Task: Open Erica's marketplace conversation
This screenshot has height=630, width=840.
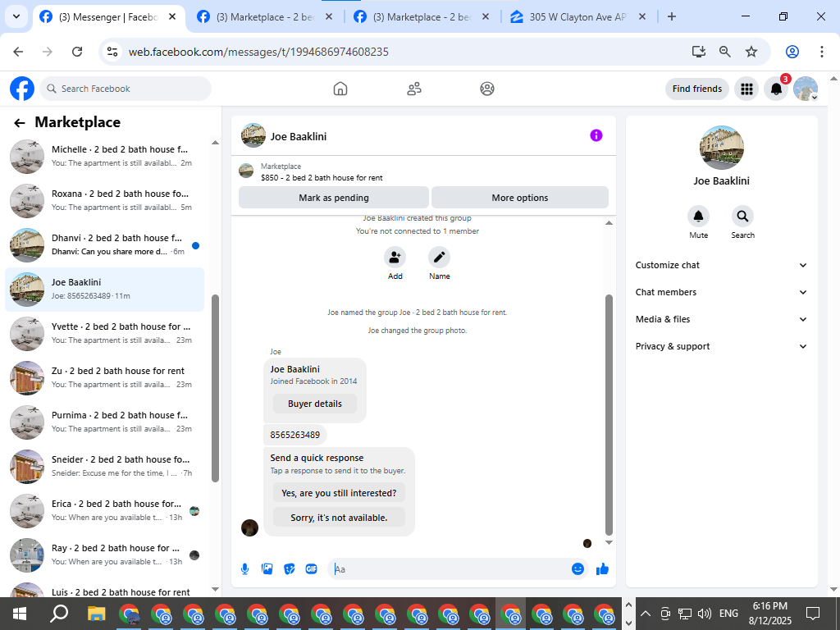Action: click(104, 511)
